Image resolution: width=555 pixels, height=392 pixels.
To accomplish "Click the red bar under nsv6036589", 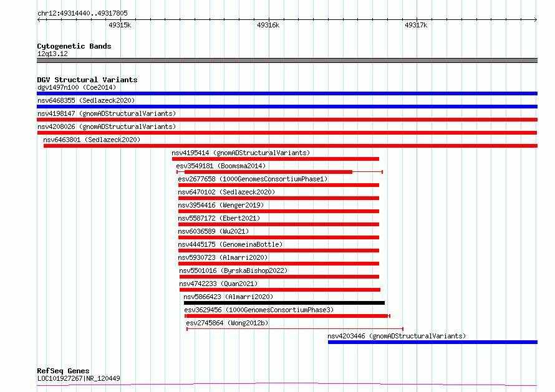I will (x=279, y=237).
